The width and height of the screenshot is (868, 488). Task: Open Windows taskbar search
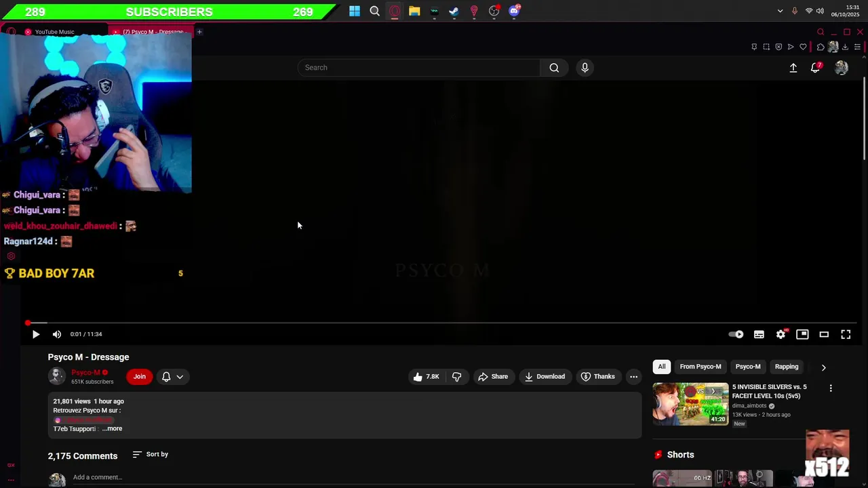[374, 11]
